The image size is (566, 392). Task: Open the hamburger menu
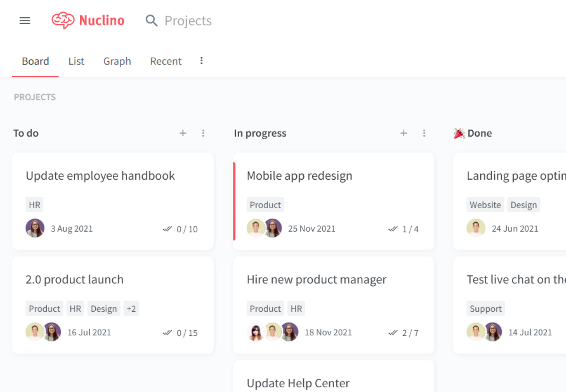[25, 21]
